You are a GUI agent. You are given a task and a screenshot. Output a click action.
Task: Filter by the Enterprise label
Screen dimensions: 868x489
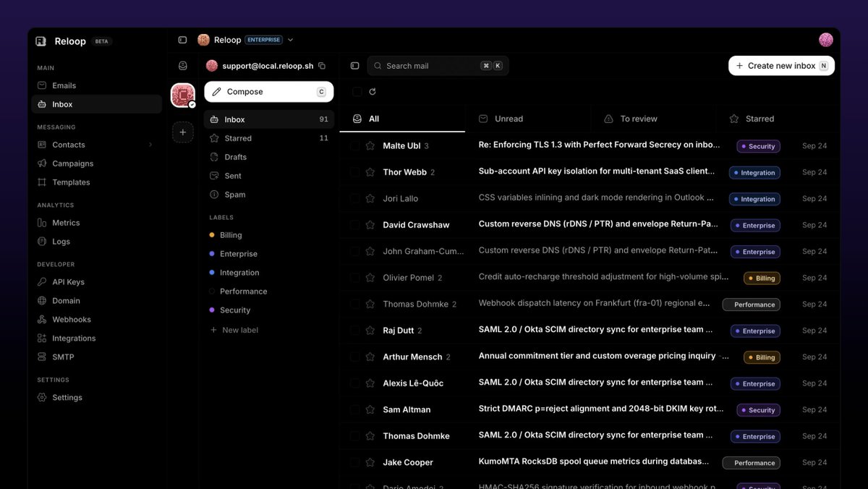[x=268, y=254]
